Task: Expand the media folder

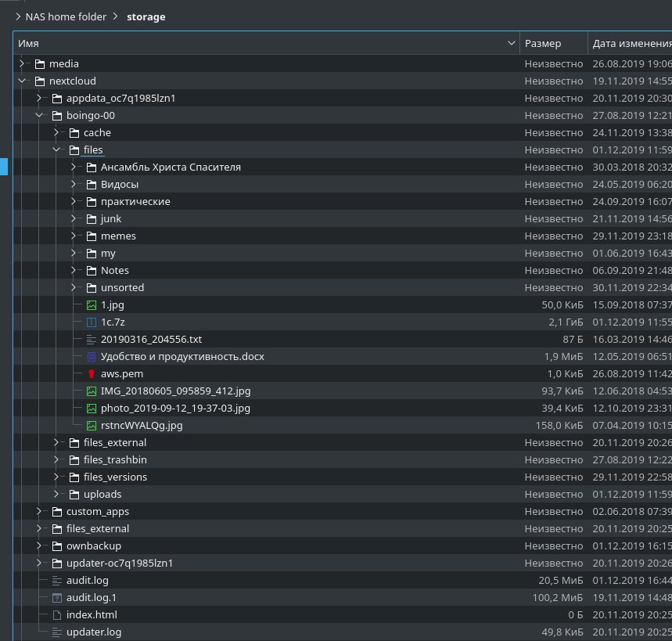Action: point(22,63)
